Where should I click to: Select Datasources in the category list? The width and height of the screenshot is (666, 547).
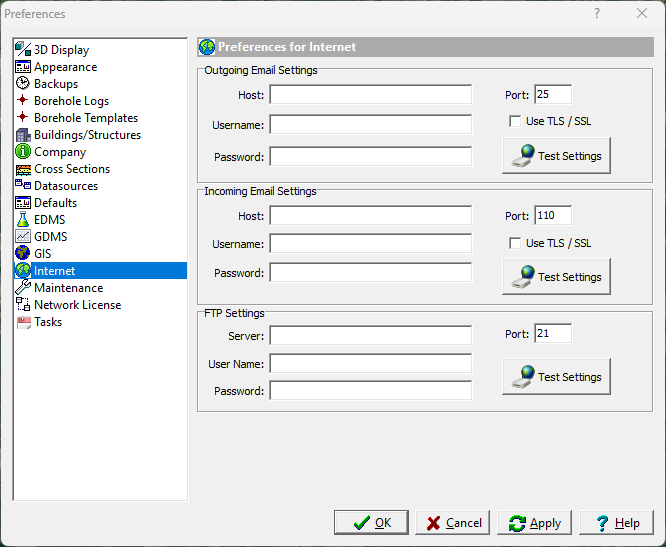[66, 186]
